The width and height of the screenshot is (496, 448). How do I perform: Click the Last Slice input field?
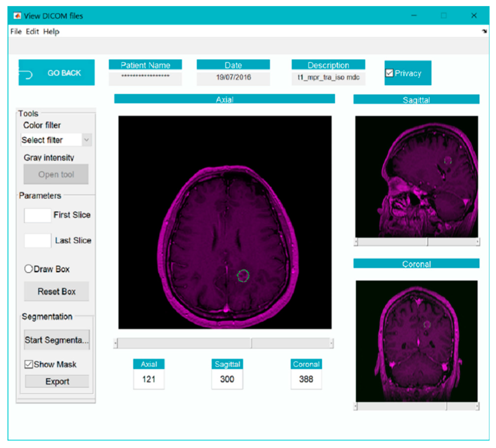(38, 240)
